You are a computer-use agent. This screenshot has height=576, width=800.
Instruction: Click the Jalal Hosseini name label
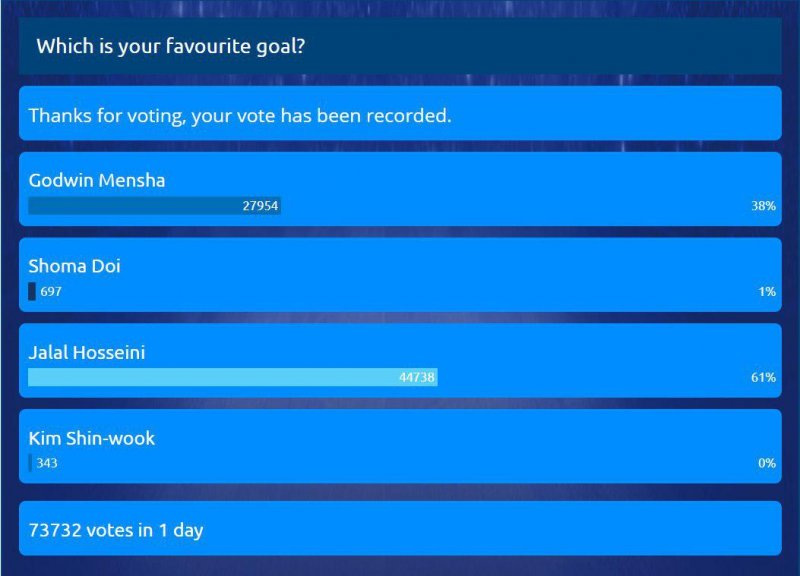click(x=87, y=352)
